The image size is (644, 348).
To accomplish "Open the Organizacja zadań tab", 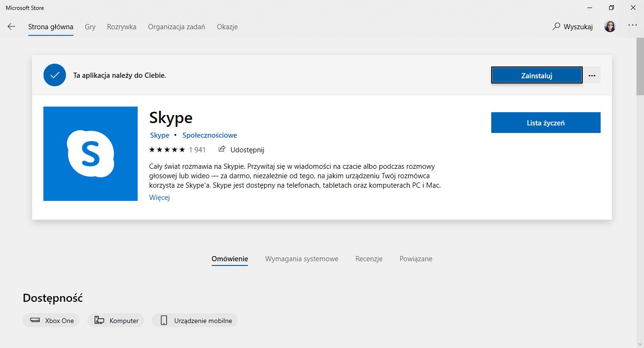I will (x=176, y=27).
